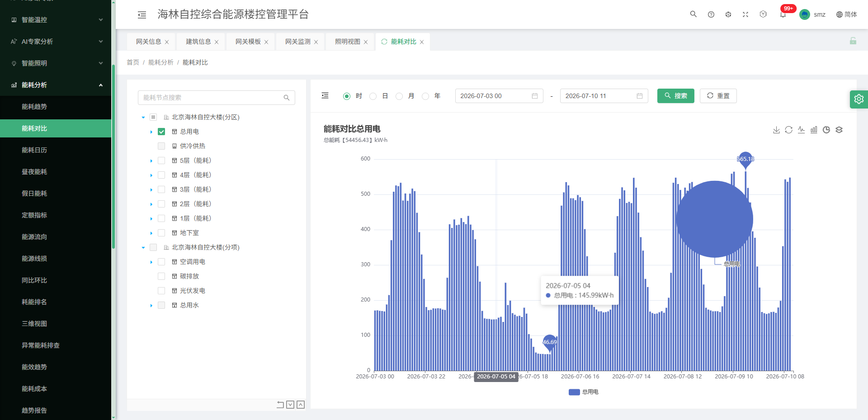
Task: Select the 年 radio button
Action: pos(425,96)
